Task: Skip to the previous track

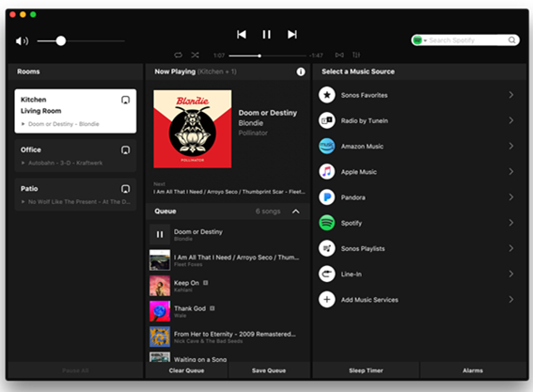Action: coord(242,35)
